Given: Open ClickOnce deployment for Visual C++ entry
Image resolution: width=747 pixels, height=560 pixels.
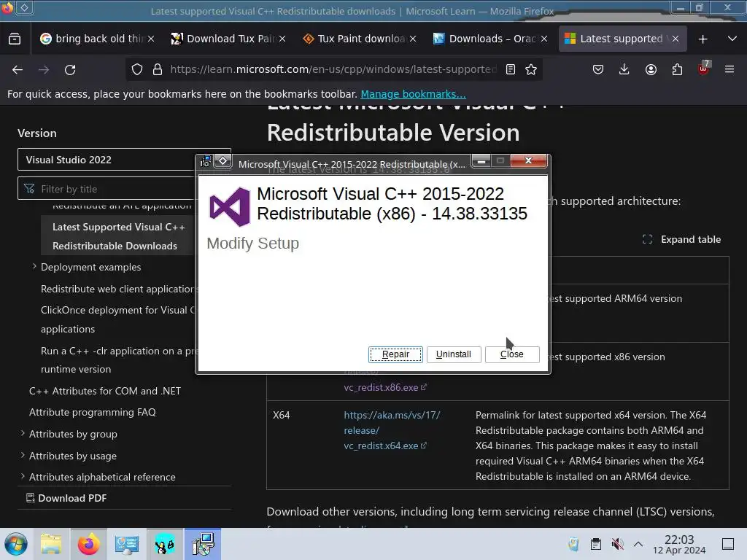Looking at the screenshot, I should click(118, 319).
